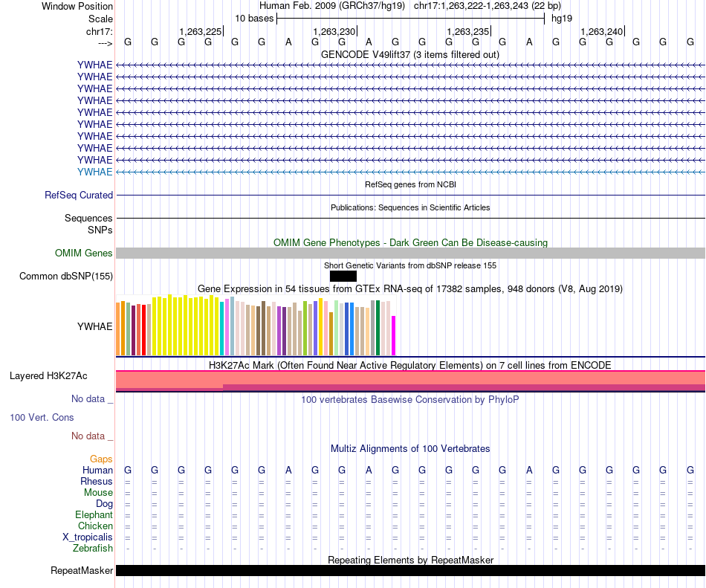Open the 100 Vert. Cons track label
The height and width of the screenshot is (588, 706).
pos(42,418)
